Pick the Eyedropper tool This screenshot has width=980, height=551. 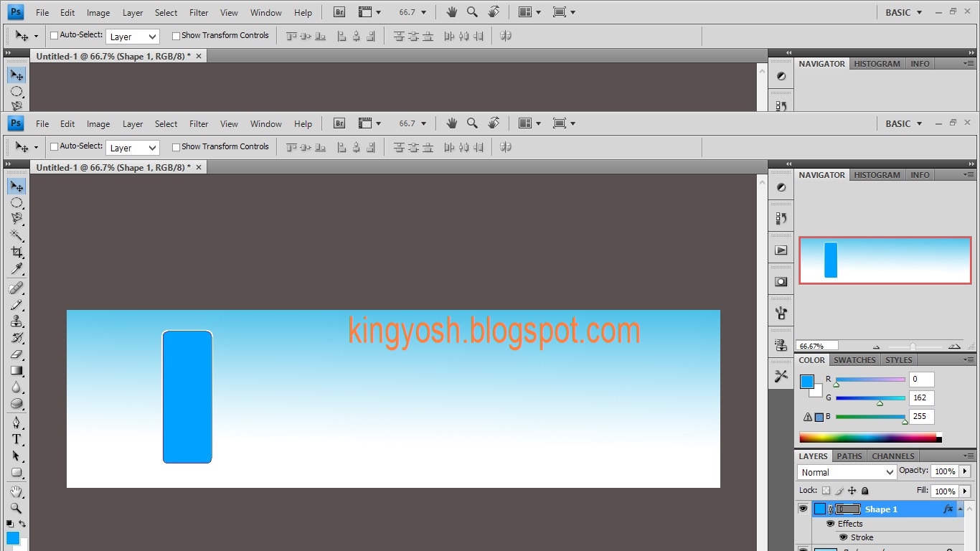(x=17, y=269)
